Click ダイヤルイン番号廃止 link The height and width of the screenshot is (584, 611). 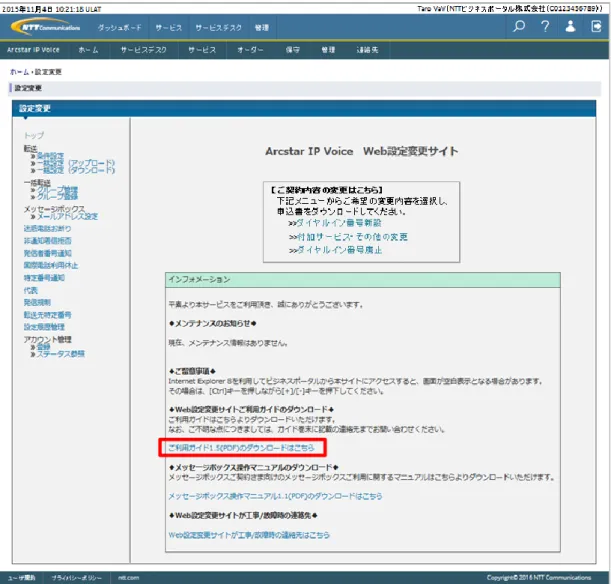[339, 250]
